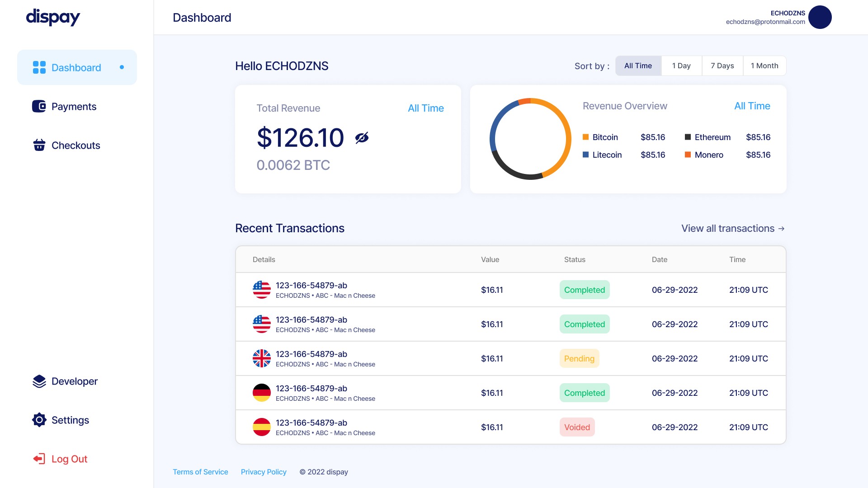Click the Payments wallet icon
Image resolution: width=868 pixels, height=488 pixels.
tap(39, 106)
